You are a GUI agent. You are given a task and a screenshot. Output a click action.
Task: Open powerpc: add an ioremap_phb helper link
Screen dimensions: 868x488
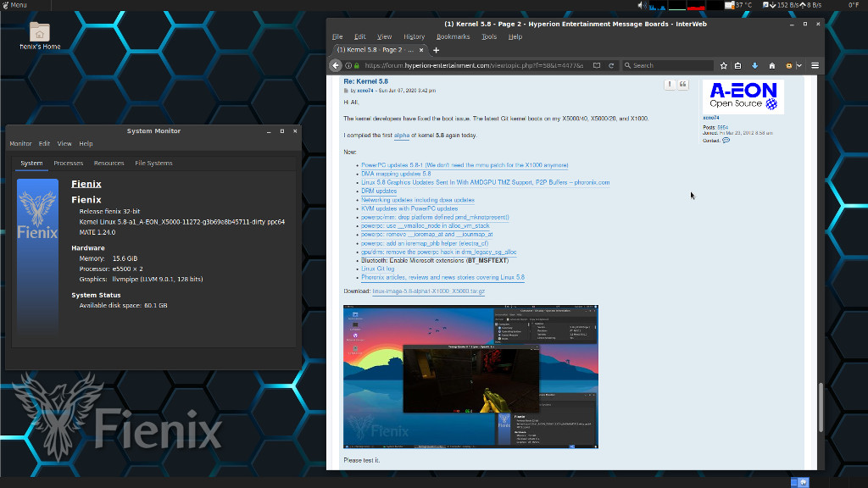click(x=425, y=243)
